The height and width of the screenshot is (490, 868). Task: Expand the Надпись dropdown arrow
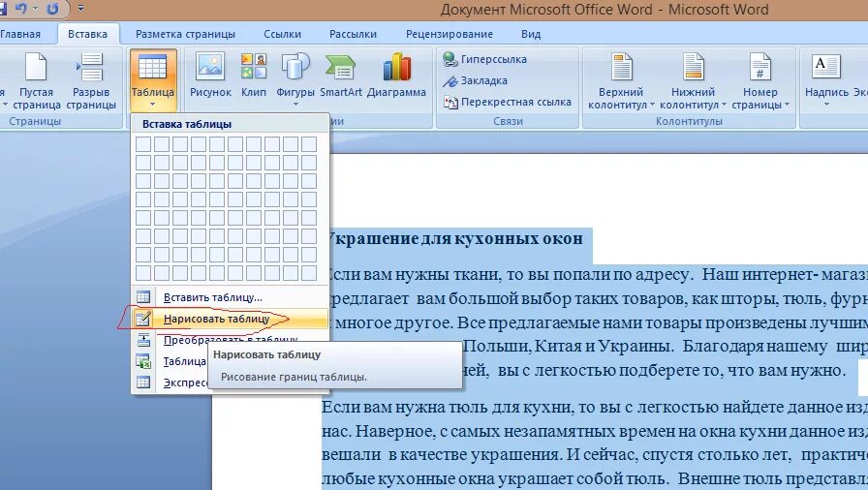pyautogui.click(x=826, y=105)
